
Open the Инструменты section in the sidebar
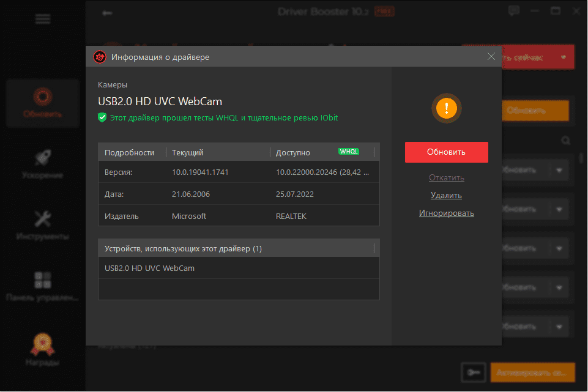pos(43,225)
